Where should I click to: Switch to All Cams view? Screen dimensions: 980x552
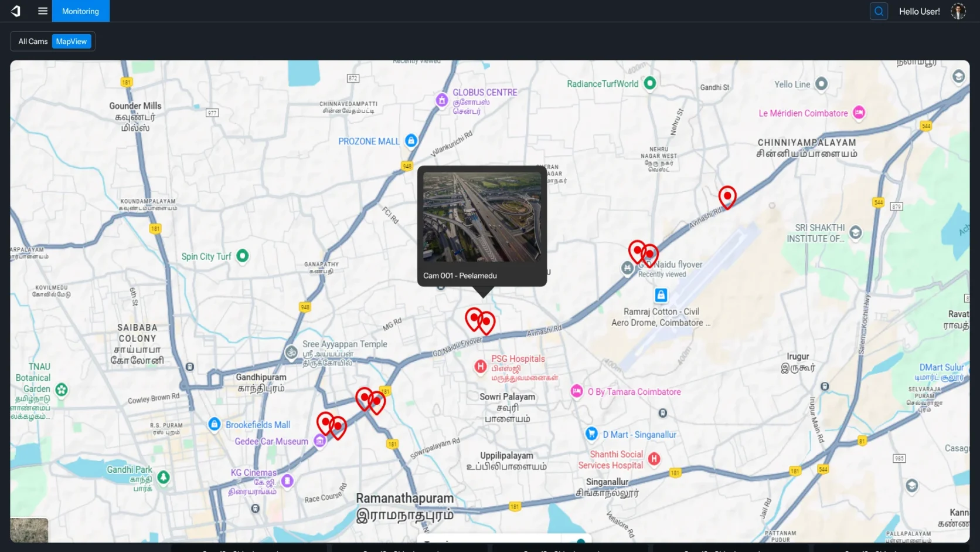33,41
